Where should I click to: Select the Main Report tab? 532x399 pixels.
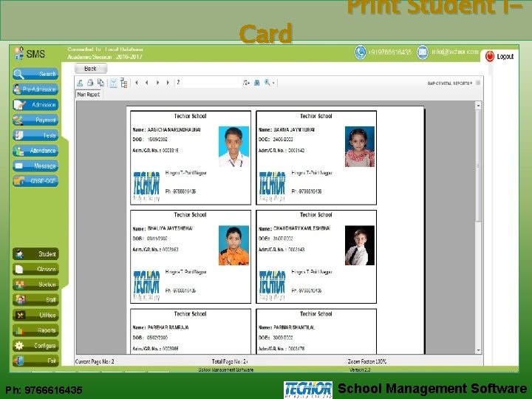[89, 95]
